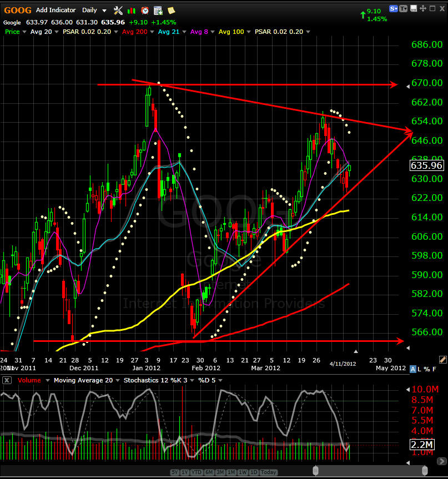
Task: Click the 10.0M volume axis marker arrow
Action: (x=408, y=390)
